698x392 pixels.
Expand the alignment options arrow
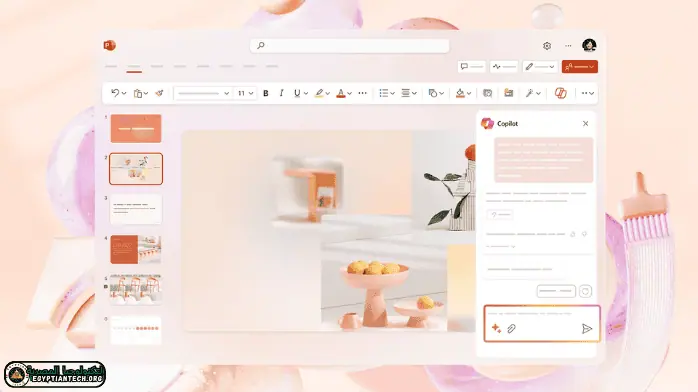coord(414,93)
